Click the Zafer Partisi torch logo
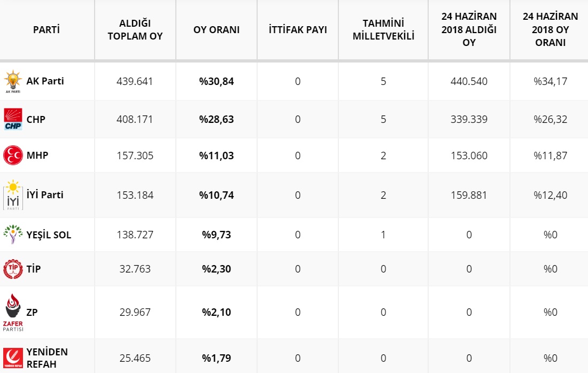Viewport: 588px width, 373px height. point(13,312)
